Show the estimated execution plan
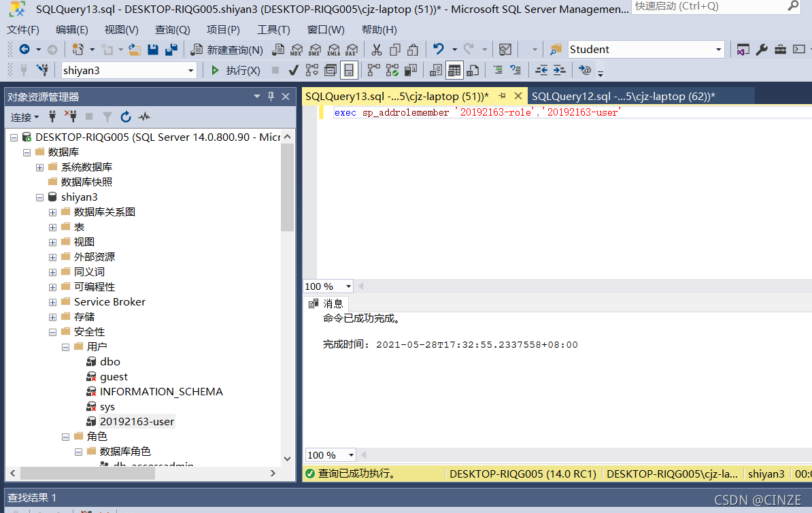This screenshot has width=812, height=513. pyautogui.click(x=312, y=70)
